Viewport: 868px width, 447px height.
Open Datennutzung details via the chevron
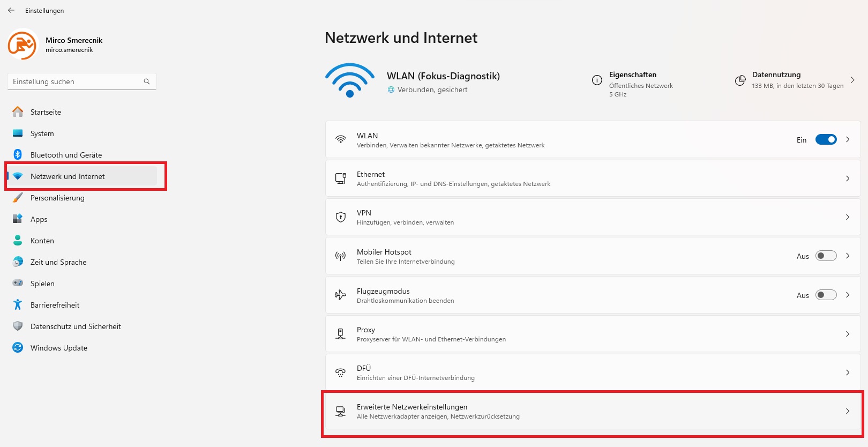pos(852,80)
